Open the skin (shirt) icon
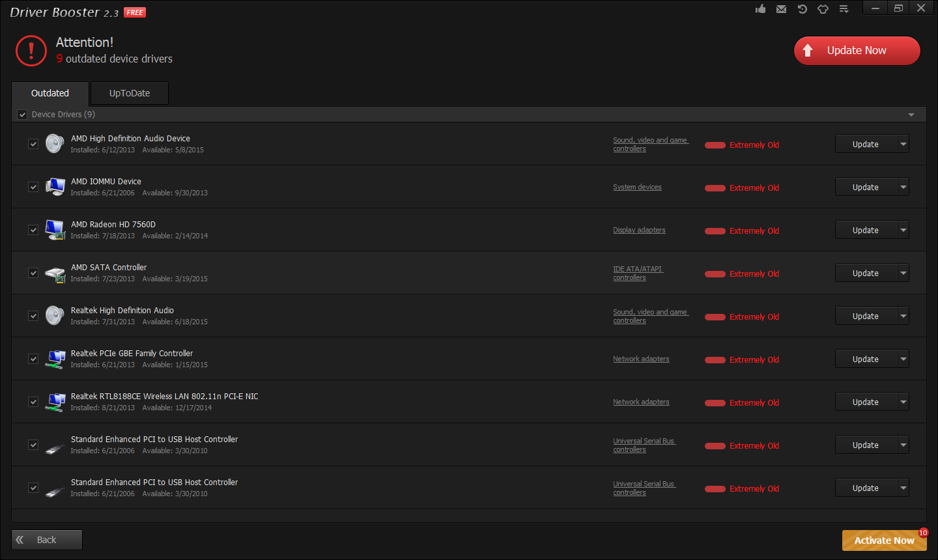 click(823, 9)
